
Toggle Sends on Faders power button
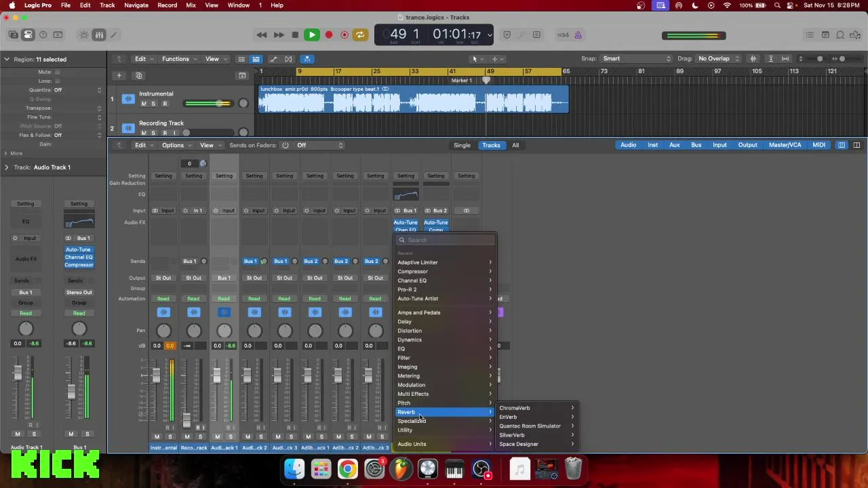coord(285,145)
